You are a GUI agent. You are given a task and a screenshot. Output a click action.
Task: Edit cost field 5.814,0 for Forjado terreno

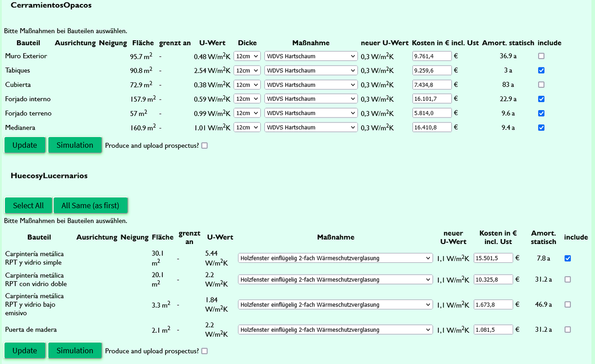(x=432, y=113)
